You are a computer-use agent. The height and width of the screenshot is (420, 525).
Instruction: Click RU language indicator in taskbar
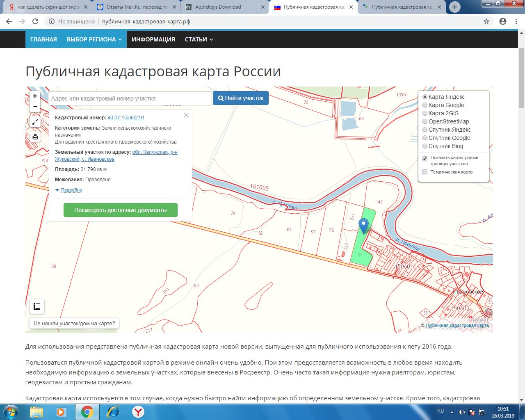[x=441, y=411]
